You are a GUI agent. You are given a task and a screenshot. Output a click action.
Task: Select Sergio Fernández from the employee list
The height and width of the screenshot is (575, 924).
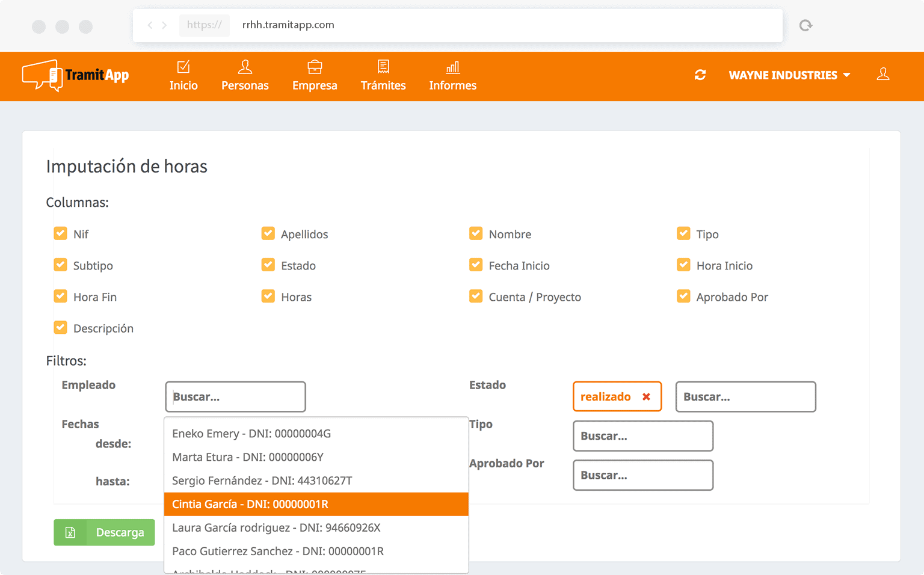coord(316,481)
